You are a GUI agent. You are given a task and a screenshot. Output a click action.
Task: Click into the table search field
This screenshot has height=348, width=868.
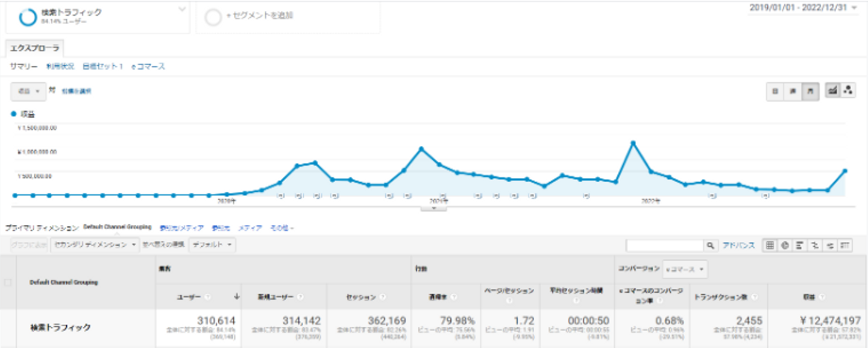click(665, 245)
